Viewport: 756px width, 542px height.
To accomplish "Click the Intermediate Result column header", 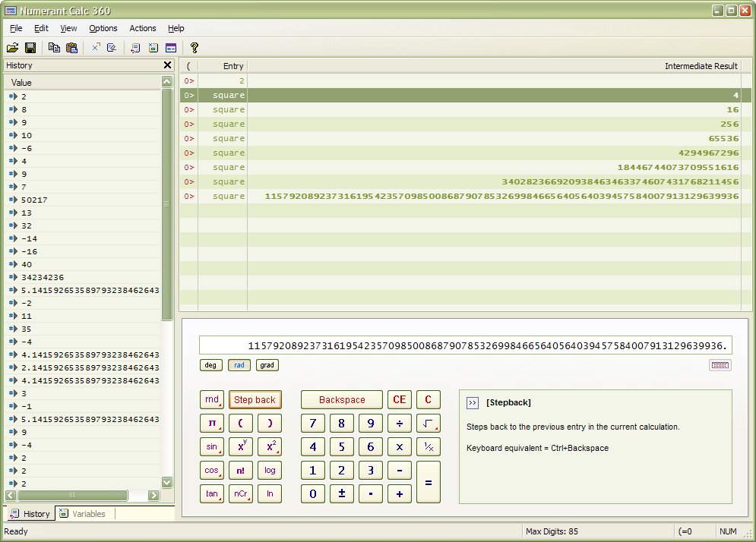I will click(494, 66).
